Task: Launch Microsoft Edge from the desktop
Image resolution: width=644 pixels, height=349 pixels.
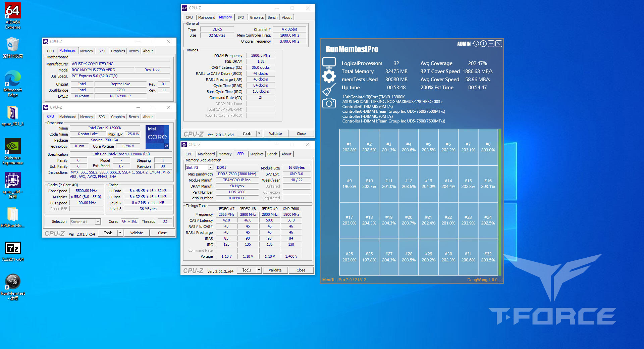Action: coord(13,84)
